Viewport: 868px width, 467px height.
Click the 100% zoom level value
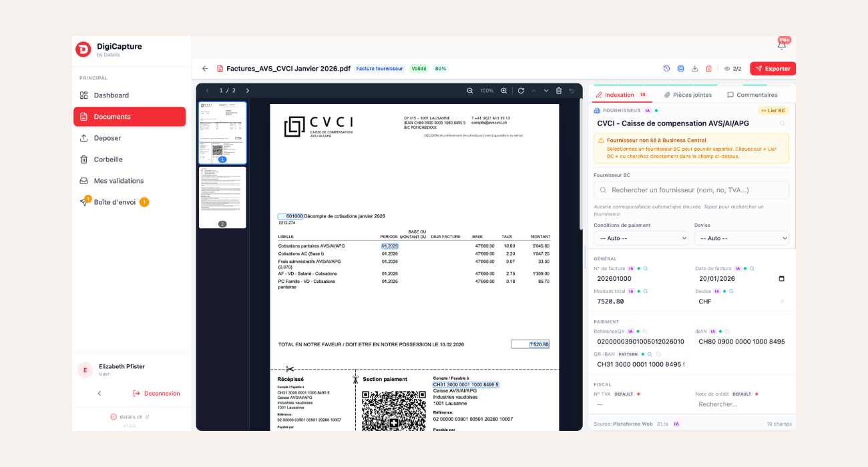pyautogui.click(x=487, y=91)
